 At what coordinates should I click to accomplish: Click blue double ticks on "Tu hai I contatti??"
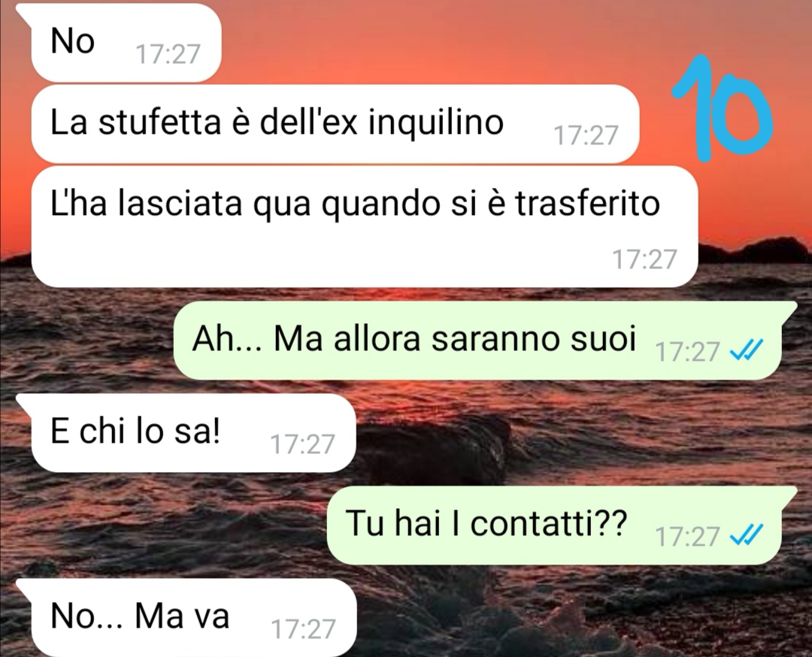tap(746, 537)
